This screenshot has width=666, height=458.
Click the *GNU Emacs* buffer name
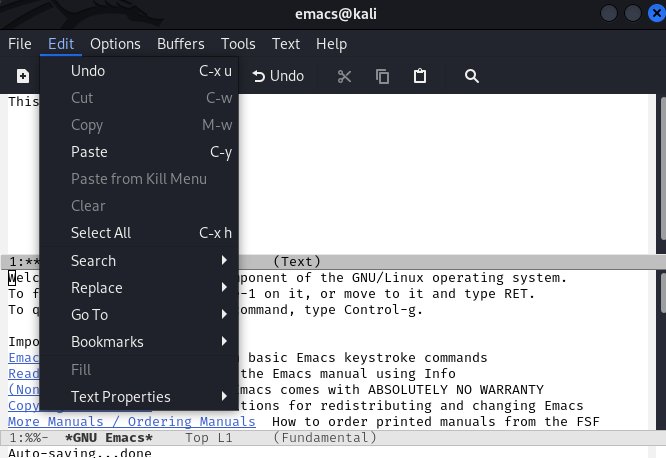109,438
